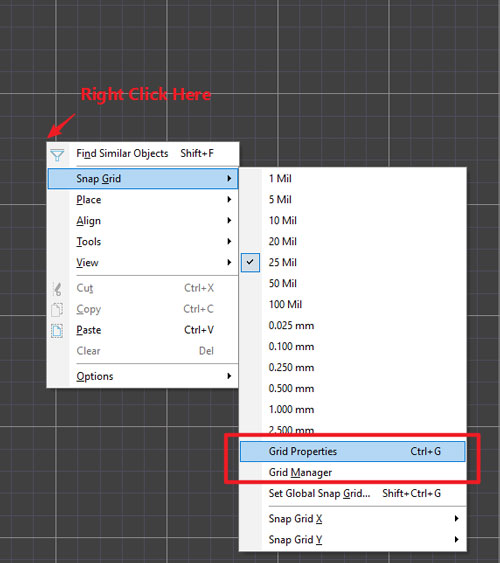
Task: Expand the arrow next to Snap Grid X
Action: pos(457,518)
